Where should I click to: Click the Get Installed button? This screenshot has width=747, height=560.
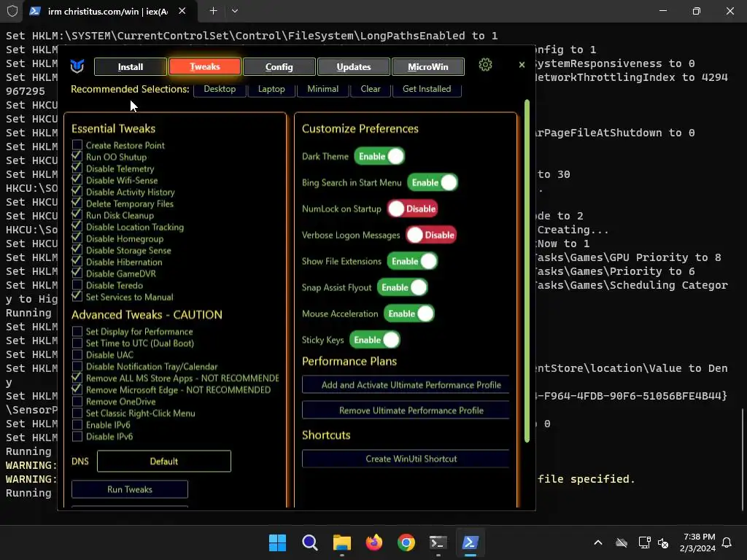pyautogui.click(x=427, y=89)
